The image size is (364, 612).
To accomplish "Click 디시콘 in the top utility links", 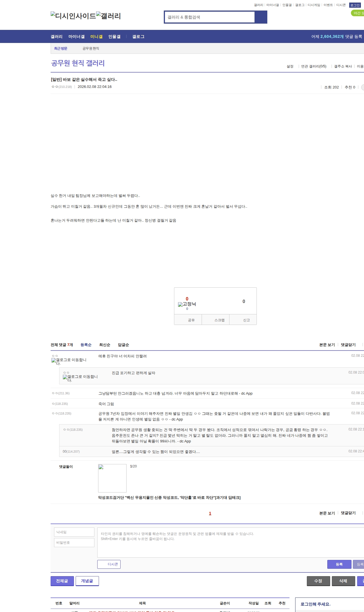I will pyautogui.click(x=341, y=5).
